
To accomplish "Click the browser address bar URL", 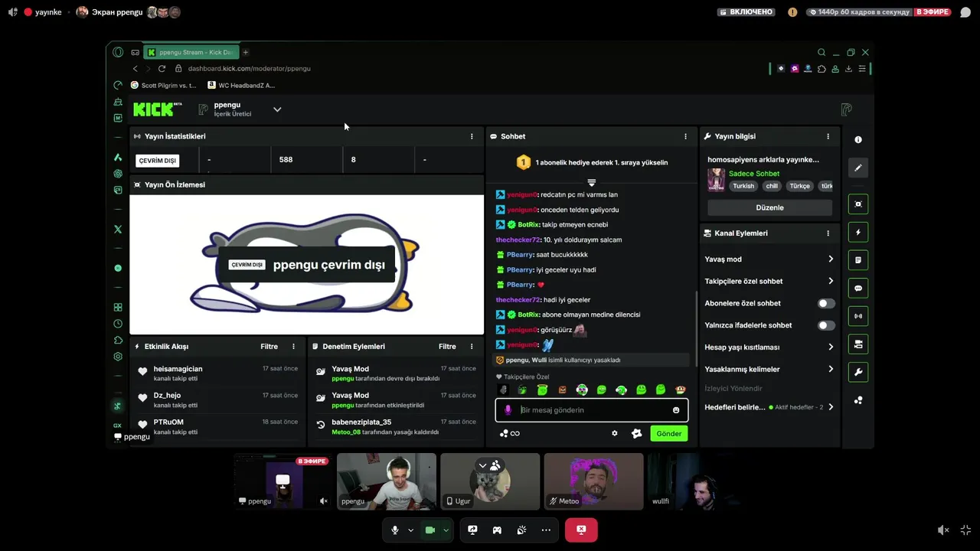I will pyautogui.click(x=249, y=69).
